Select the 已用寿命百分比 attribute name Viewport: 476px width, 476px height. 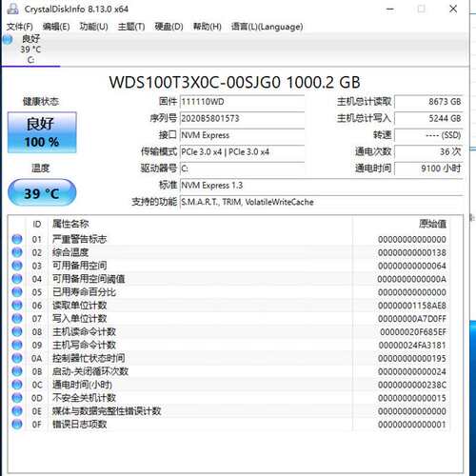[84, 292]
